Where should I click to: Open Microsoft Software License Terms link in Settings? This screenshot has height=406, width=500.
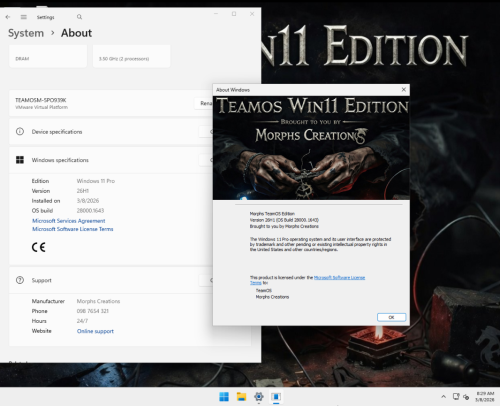tap(73, 229)
